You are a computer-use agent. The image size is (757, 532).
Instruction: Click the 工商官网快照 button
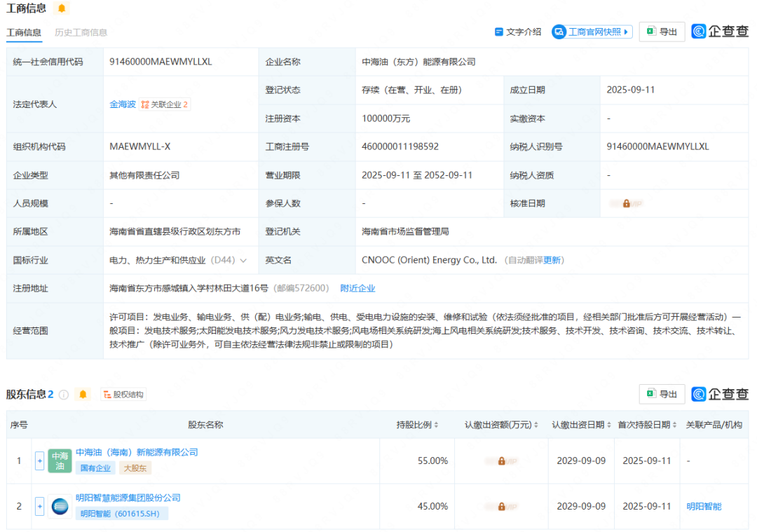pyautogui.click(x=592, y=32)
